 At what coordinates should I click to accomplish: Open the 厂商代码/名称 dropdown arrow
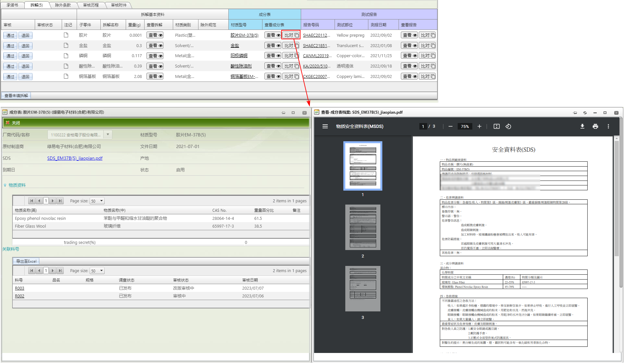pyautogui.click(x=108, y=134)
